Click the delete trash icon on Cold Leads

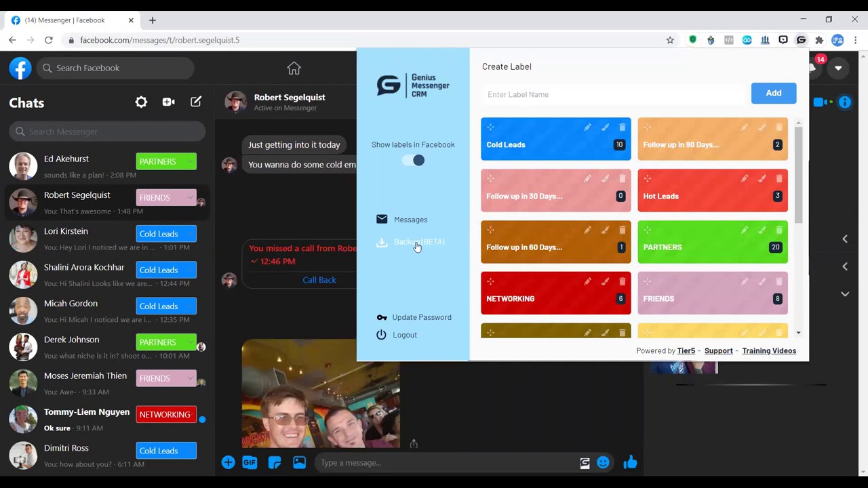[x=622, y=127]
